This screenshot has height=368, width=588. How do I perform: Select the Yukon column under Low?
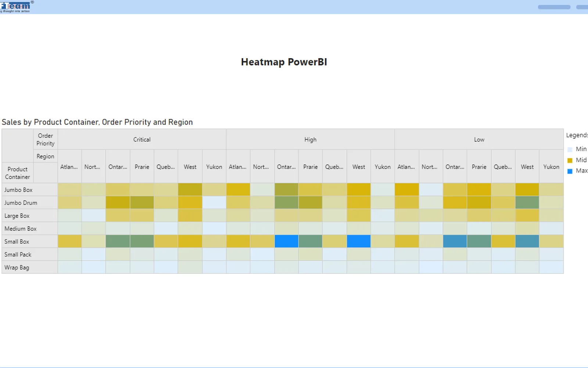coord(551,167)
